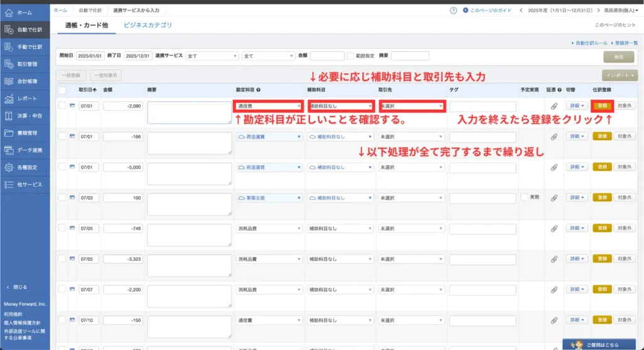Viewport: 644px width, 350px height.
Task: Collapse the sidebar with 閉じる
Action: (x=17, y=287)
